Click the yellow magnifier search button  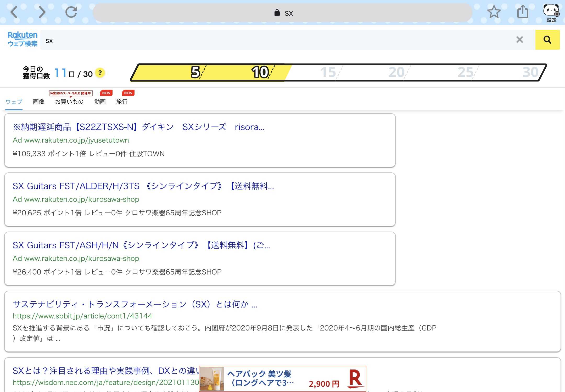click(x=547, y=40)
